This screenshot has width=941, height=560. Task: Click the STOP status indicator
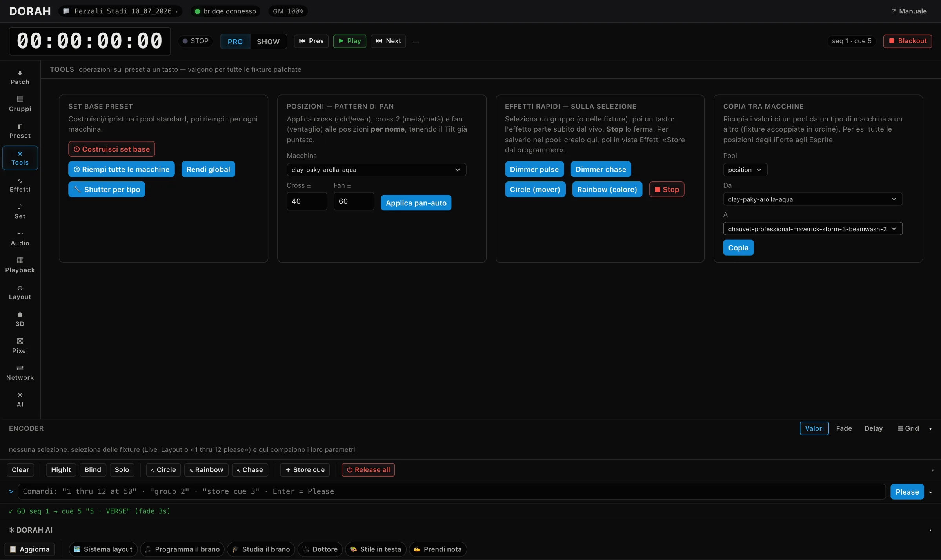195,41
